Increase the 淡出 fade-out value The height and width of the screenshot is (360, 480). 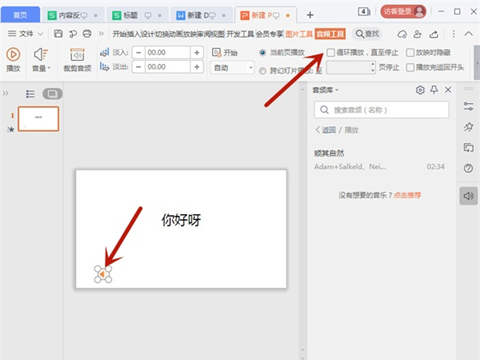click(197, 67)
